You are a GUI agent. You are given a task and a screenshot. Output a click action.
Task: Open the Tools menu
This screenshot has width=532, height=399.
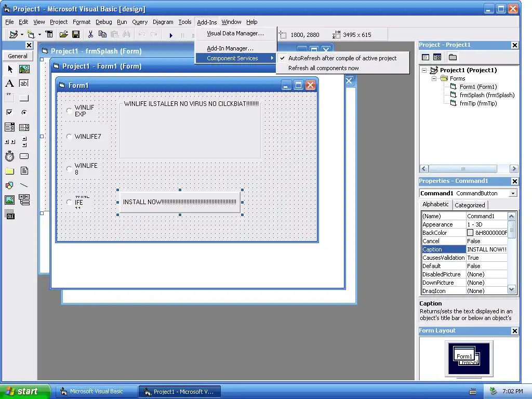pyautogui.click(x=185, y=22)
